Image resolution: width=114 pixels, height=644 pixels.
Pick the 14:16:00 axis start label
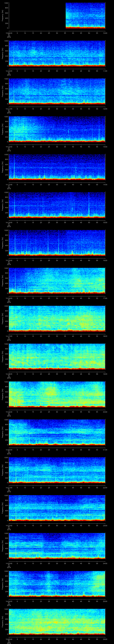(9, 298)
